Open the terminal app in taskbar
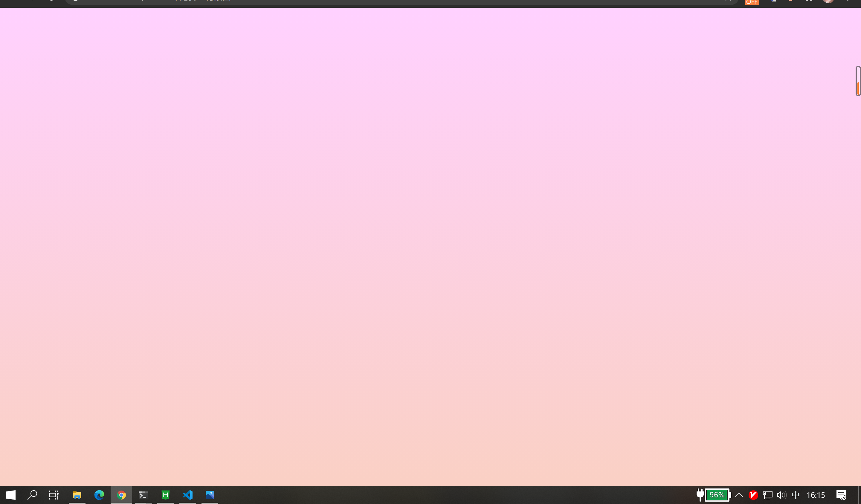Image resolution: width=861 pixels, height=504 pixels. pos(143,495)
